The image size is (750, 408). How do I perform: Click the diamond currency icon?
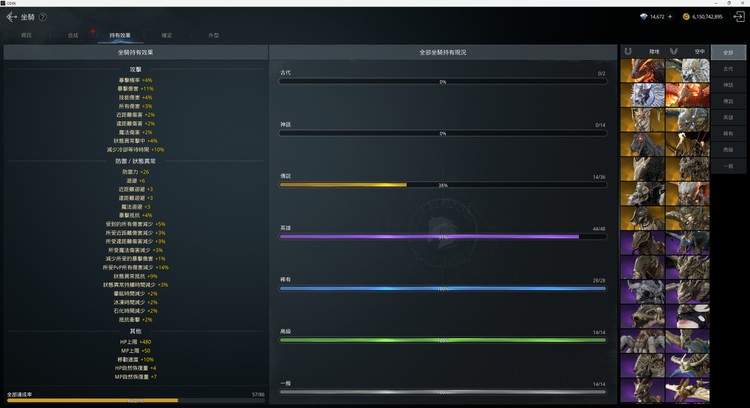(x=643, y=17)
